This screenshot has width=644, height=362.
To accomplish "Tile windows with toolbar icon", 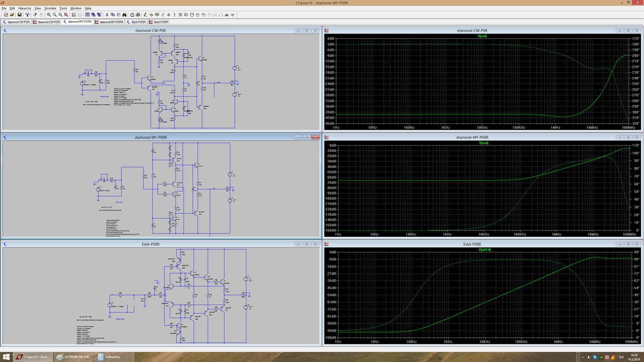I will pyautogui.click(x=88, y=15).
